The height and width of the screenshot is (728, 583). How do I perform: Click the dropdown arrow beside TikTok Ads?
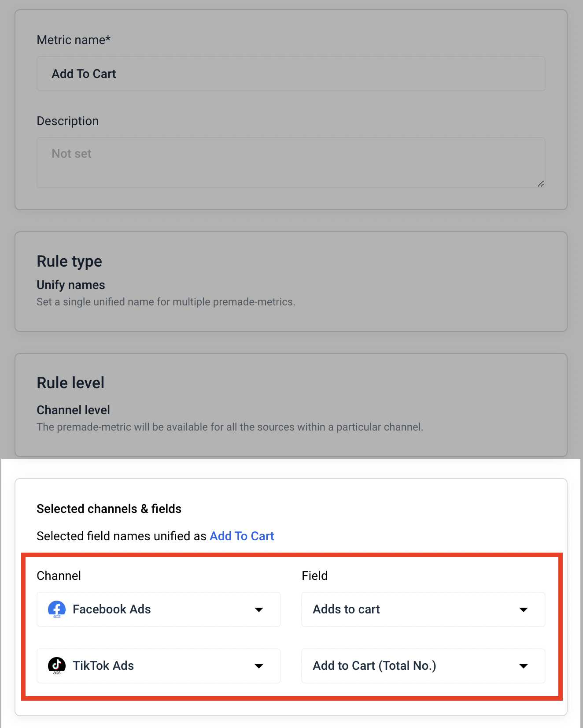coord(259,666)
